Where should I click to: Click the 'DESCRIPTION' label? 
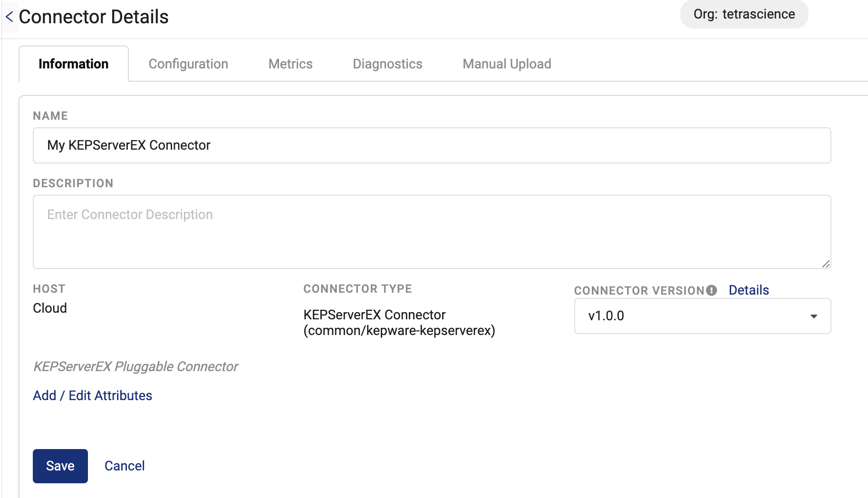coord(73,183)
